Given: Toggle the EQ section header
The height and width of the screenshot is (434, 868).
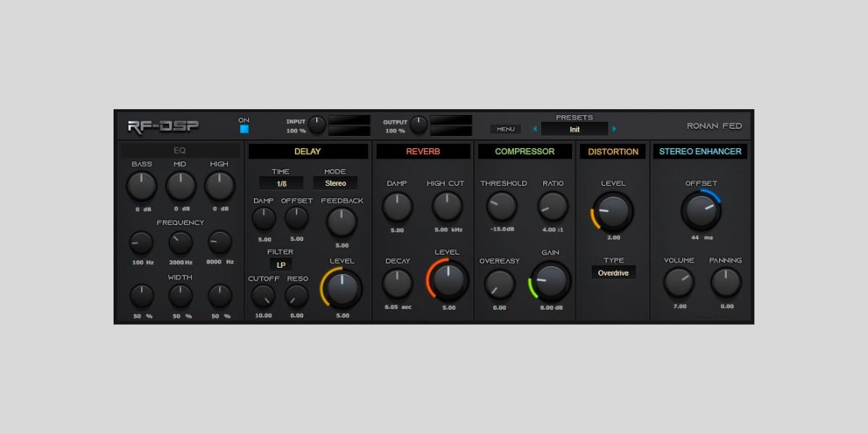Looking at the screenshot, I should click(180, 151).
